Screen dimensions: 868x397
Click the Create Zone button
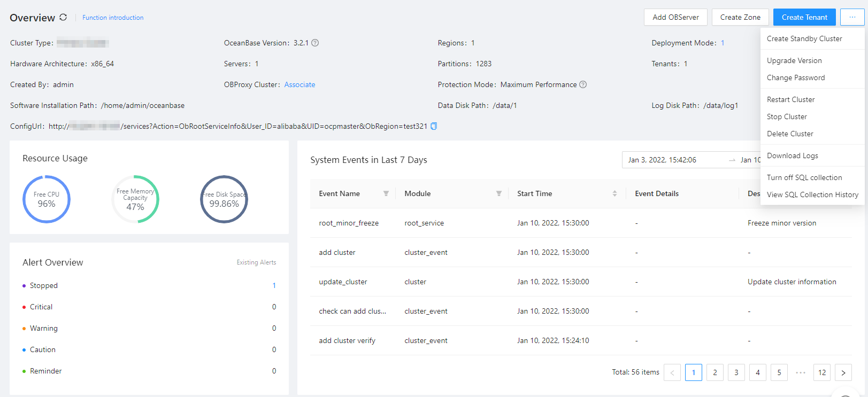tap(740, 17)
